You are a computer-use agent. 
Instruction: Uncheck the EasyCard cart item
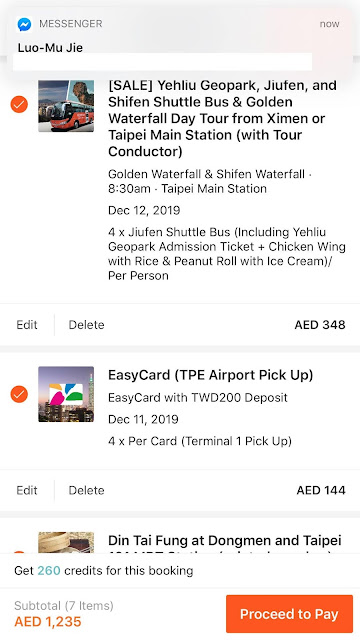coord(19,394)
